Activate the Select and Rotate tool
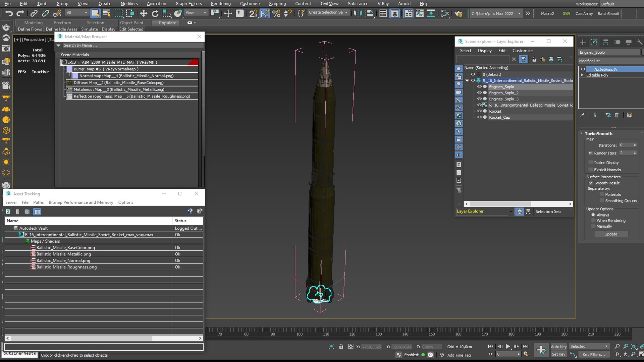The image size is (644, 362). (155, 13)
